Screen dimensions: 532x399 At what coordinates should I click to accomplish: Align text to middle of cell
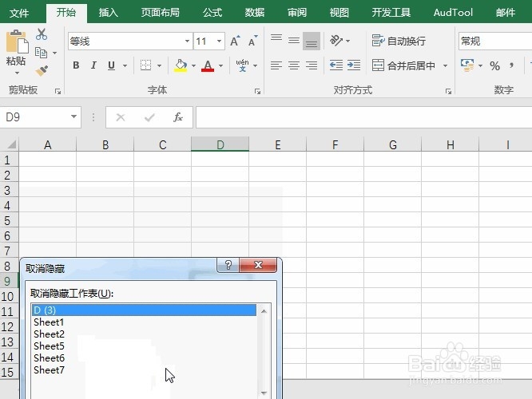tap(294, 41)
